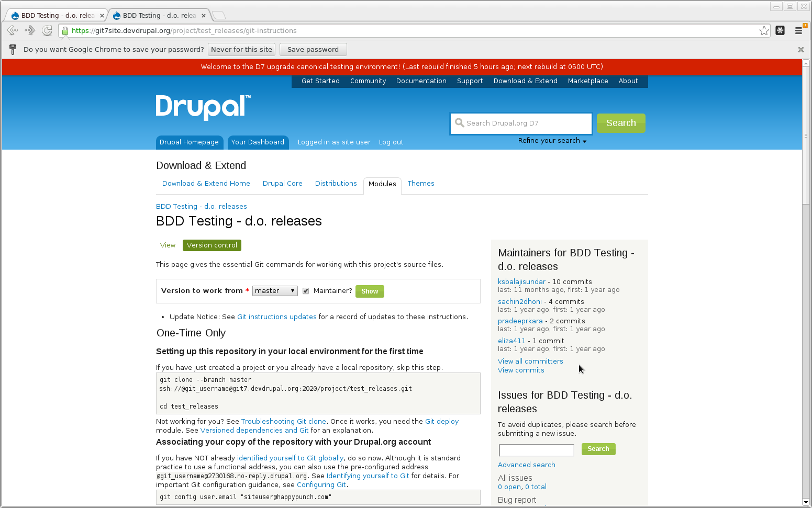Click the key icon on the password infobar
The width and height of the screenshot is (812, 508).
pos(12,49)
